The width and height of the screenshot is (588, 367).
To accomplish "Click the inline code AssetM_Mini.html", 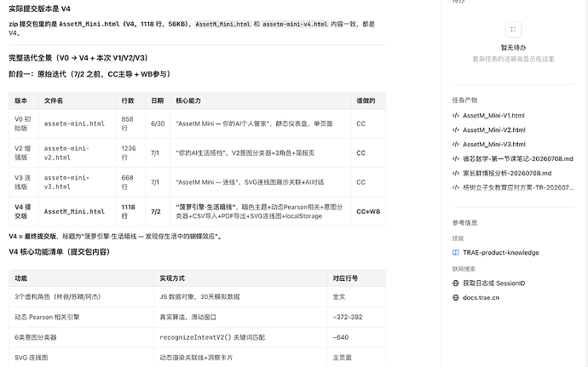I will pyautogui.click(x=223, y=24).
